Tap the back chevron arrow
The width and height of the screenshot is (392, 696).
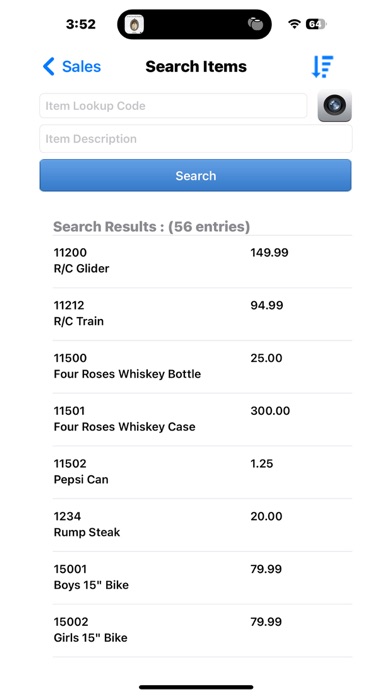(x=48, y=67)
